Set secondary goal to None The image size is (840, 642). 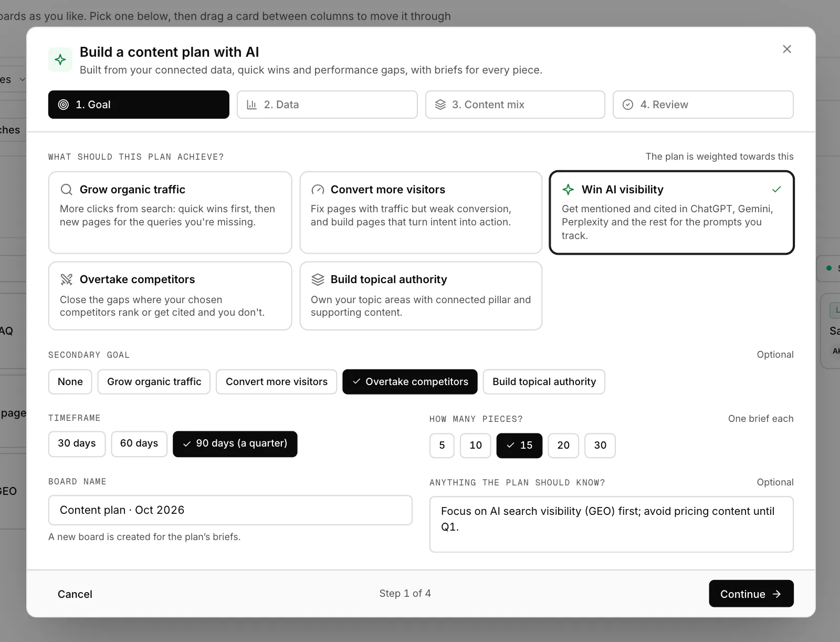tap(70, 382)
